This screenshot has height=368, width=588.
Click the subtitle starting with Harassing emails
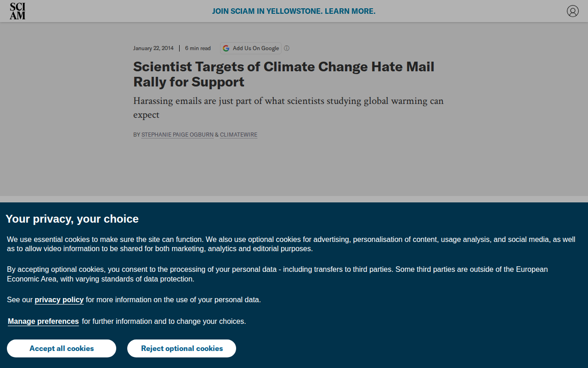pos(288,108)
